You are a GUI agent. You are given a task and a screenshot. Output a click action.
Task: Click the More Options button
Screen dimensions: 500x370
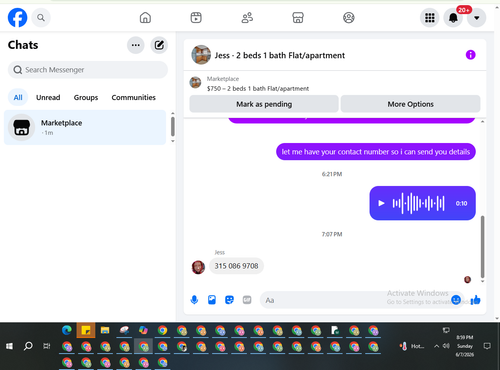click(410, 104)
